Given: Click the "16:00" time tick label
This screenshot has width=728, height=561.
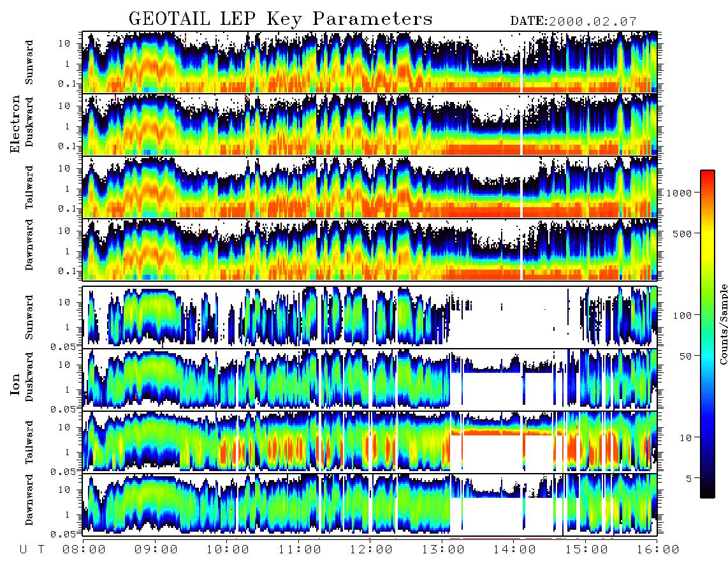Looking at the screenshot, I should pos(658,550).
